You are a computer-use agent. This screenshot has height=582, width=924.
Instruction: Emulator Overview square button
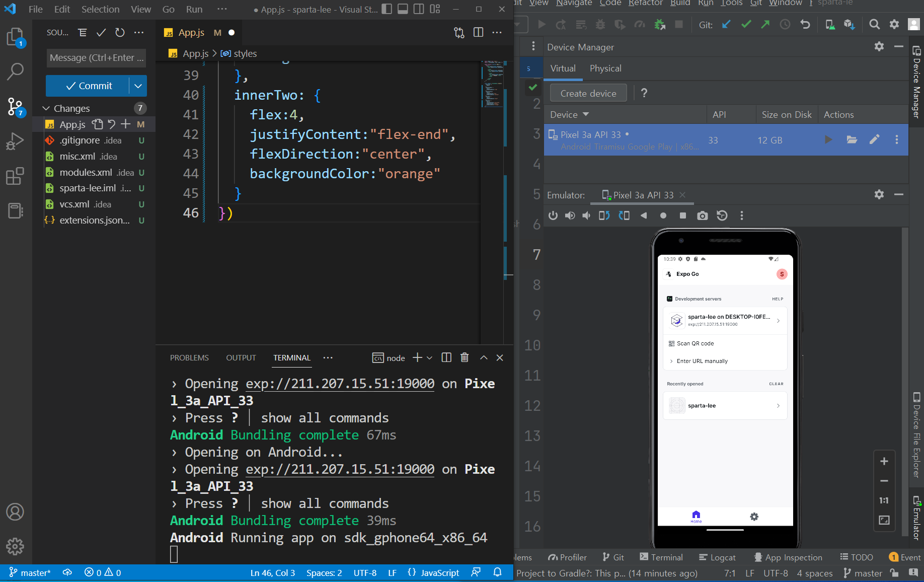pos(683,216)
